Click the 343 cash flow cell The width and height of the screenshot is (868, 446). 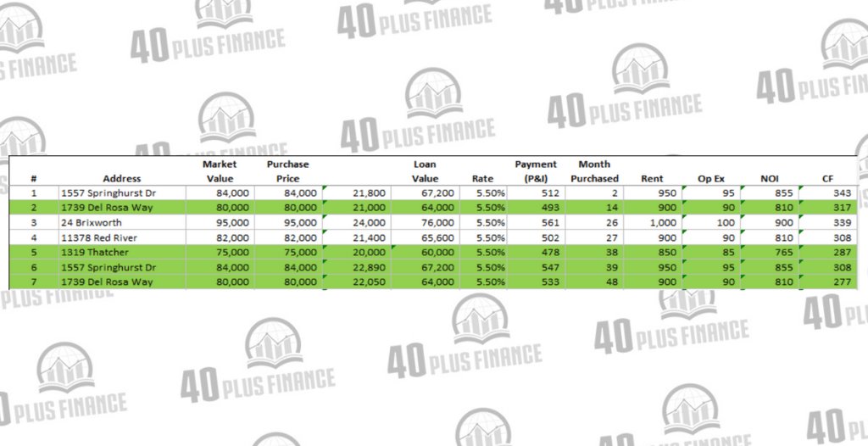coord(828,193)
